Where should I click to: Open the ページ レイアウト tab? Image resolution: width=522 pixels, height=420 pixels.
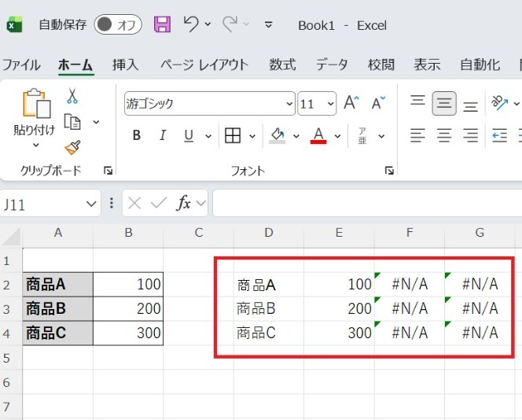[x=204, y=64]
